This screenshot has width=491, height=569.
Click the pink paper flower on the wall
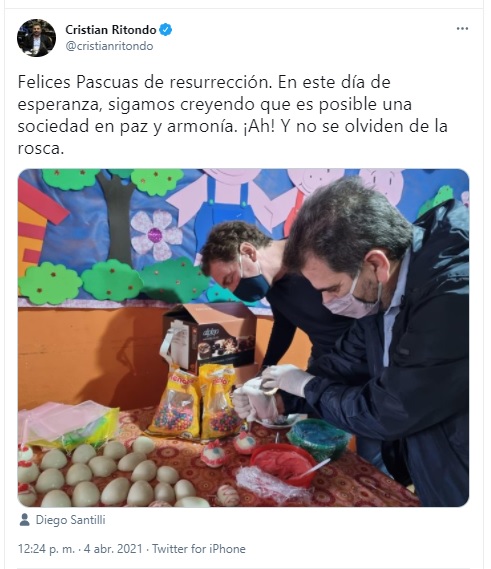point(155,234)
